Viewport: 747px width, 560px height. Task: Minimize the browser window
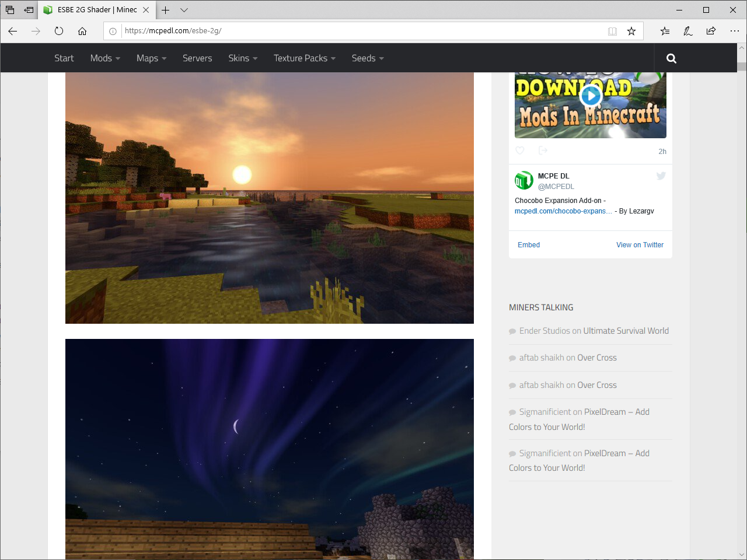click(679, 10)
